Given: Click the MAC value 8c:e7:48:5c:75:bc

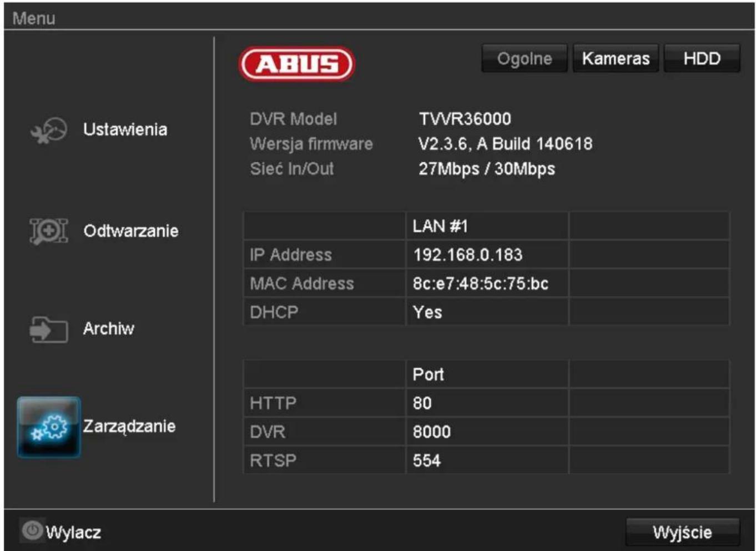Looking at the screenshot, I should tap(481, 284).
